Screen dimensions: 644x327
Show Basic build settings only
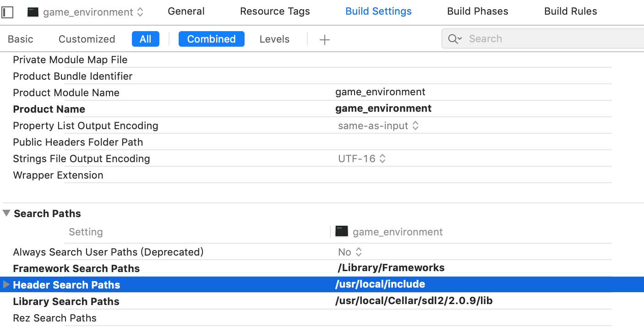coord(21,39)
